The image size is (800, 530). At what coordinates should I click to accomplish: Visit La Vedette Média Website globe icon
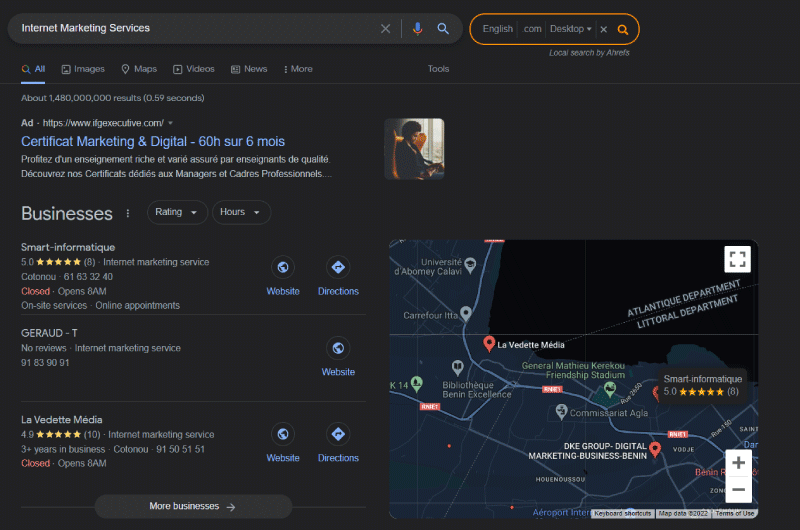click(283, 434)
